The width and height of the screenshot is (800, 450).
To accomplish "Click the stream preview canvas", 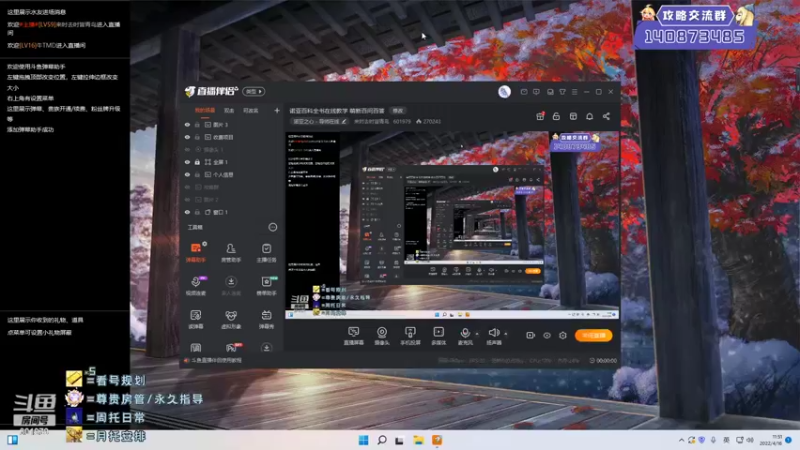I will point(453,225).
